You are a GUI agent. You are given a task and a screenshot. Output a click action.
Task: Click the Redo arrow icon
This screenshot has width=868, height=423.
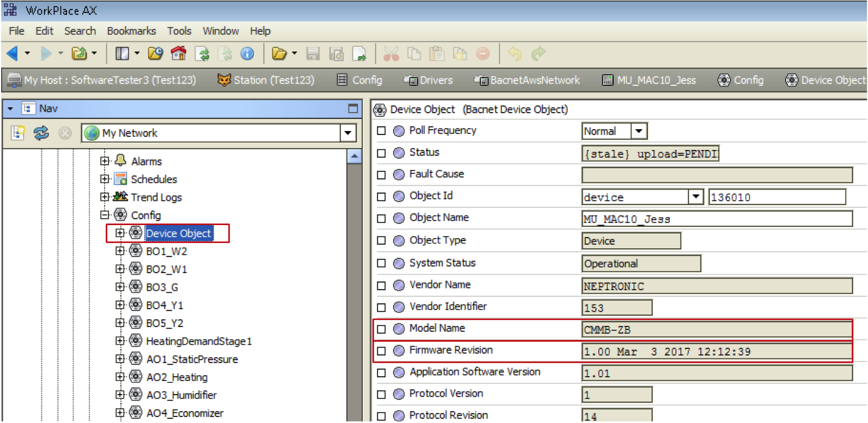pos(538,54)
